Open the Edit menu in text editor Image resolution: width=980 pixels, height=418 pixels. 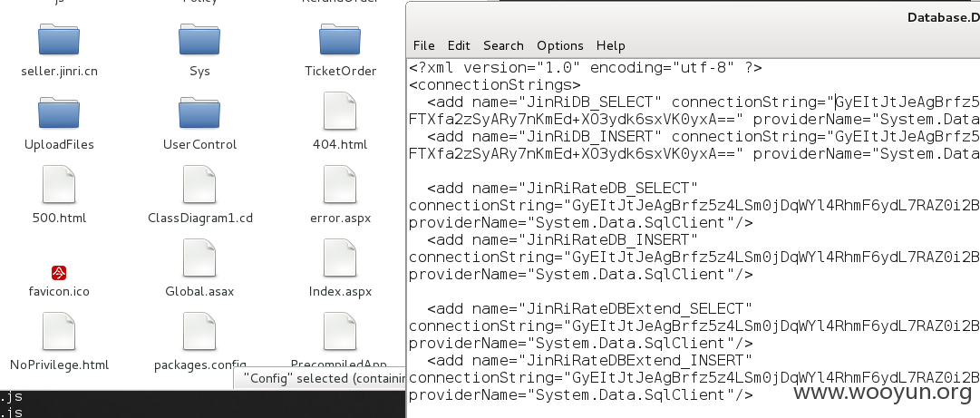tap(459, 45)
